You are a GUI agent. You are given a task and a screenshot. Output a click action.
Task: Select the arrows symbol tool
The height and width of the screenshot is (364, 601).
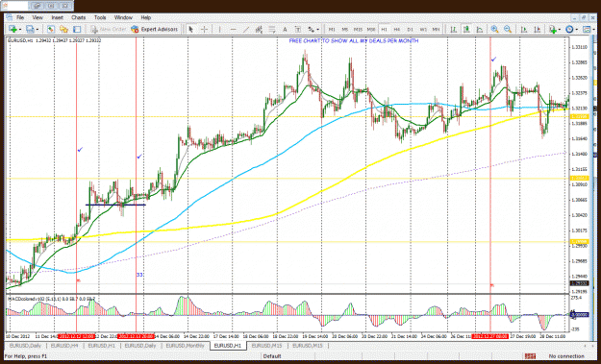[311, 29]
